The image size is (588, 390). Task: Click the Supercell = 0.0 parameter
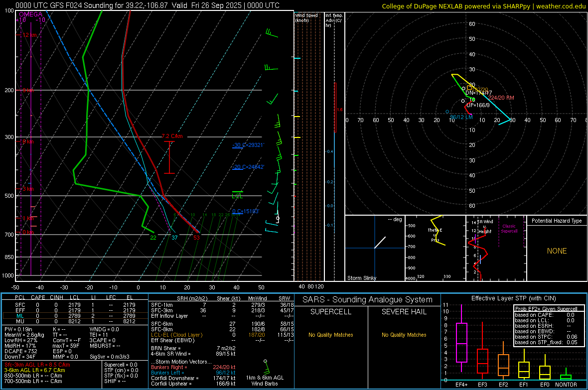[121, 365]
